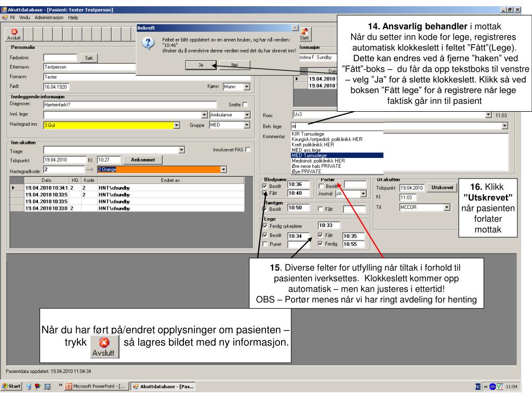The width and height of the screenshot is (532, 399).
Task: Click the Ankommet button
Action: tap(142, 160)
